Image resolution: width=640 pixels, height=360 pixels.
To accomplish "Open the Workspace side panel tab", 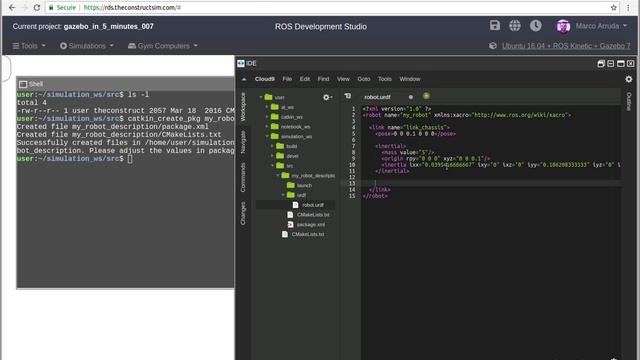I will click(x=243, y=107).
